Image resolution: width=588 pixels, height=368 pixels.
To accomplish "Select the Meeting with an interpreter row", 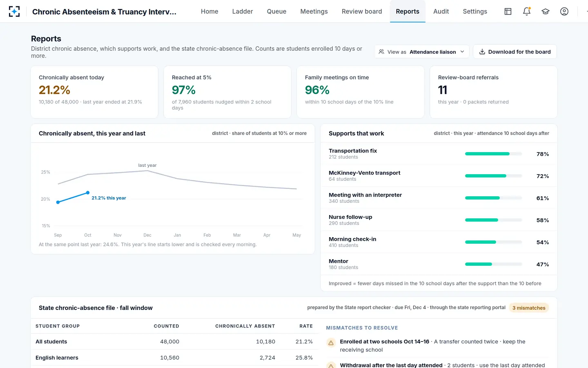I will click(439, 198).
